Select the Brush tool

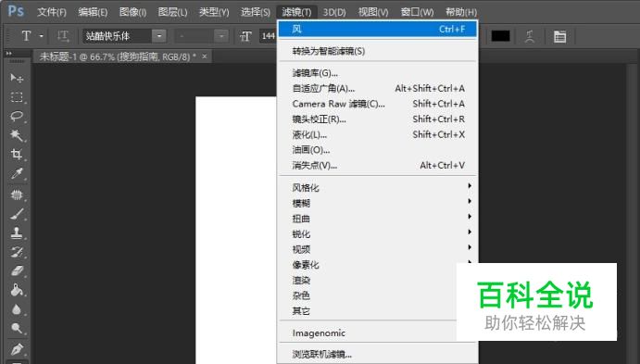tap(17, 214)
